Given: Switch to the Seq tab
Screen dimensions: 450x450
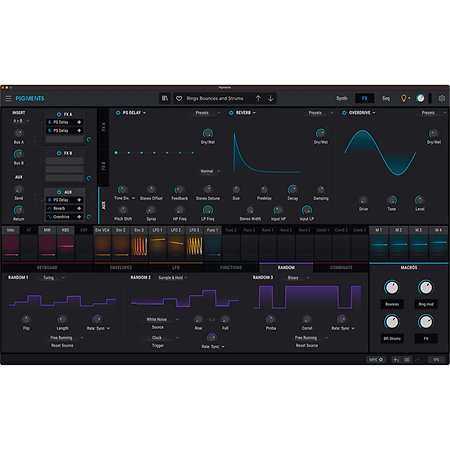Looking at the screenshot, I should click(x=386, y=98).
